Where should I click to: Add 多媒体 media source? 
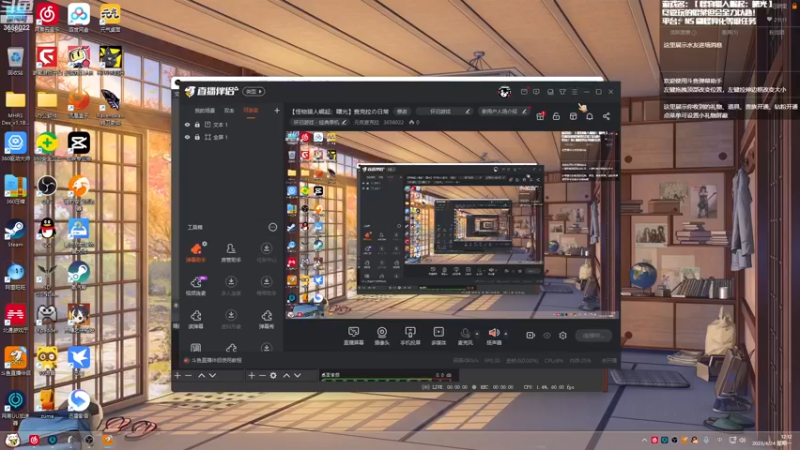coord(438,336)
